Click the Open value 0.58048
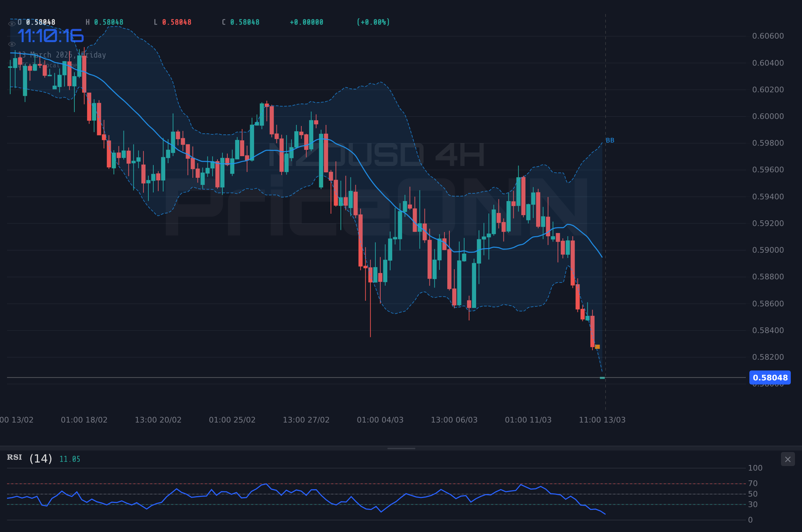The image size is (802, 532). click(41, 22)
